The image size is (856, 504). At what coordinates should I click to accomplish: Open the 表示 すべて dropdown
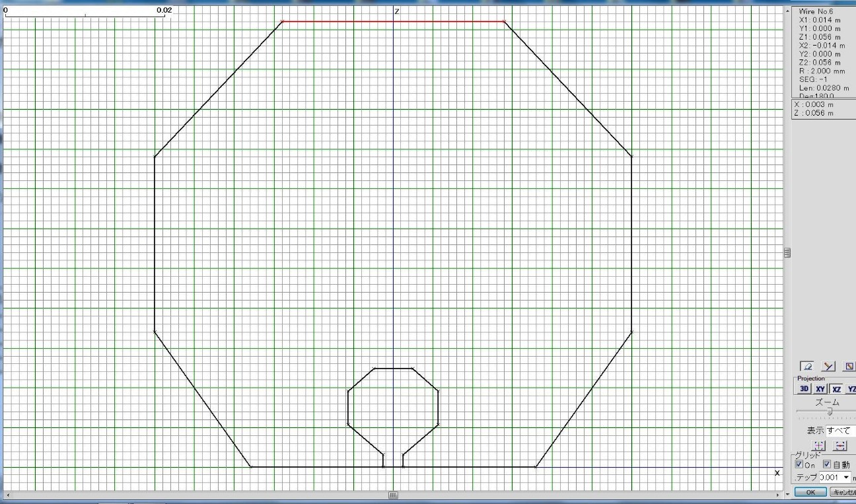pos(840,431)
